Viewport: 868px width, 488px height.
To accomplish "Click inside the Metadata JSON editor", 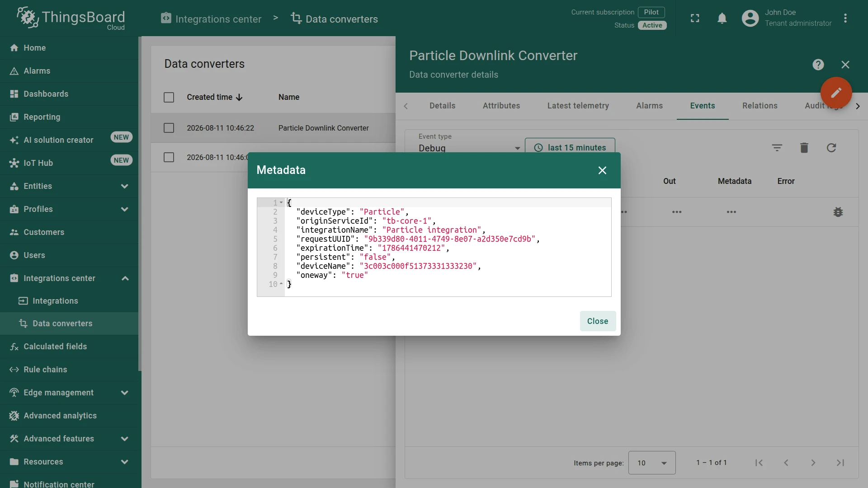I will point(434,247).
